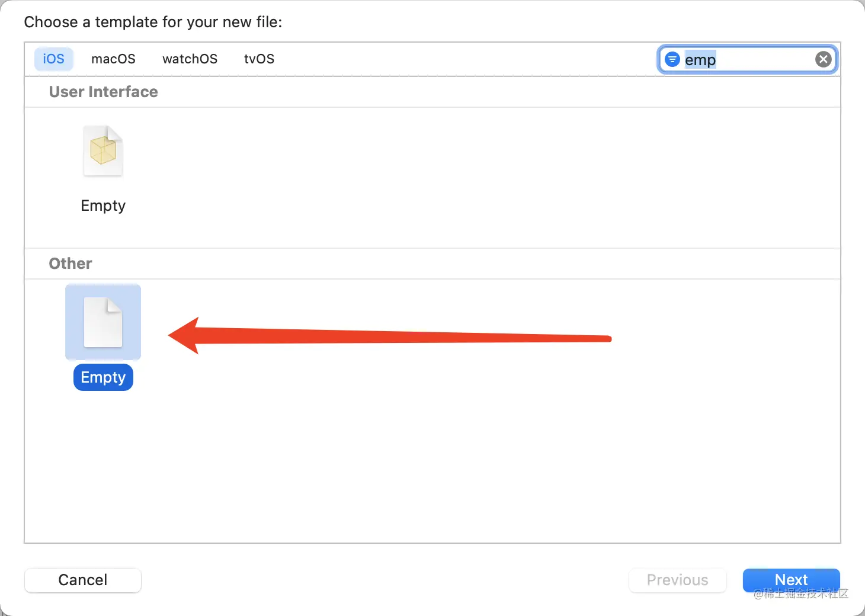Select the User Interface Empty cube icon

click(x=103, y=151)
